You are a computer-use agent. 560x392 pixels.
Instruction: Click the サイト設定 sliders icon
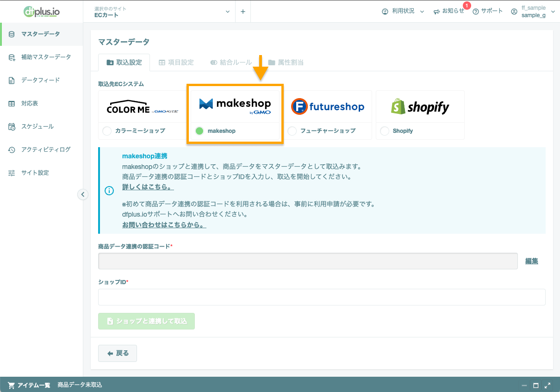point(12,173)
